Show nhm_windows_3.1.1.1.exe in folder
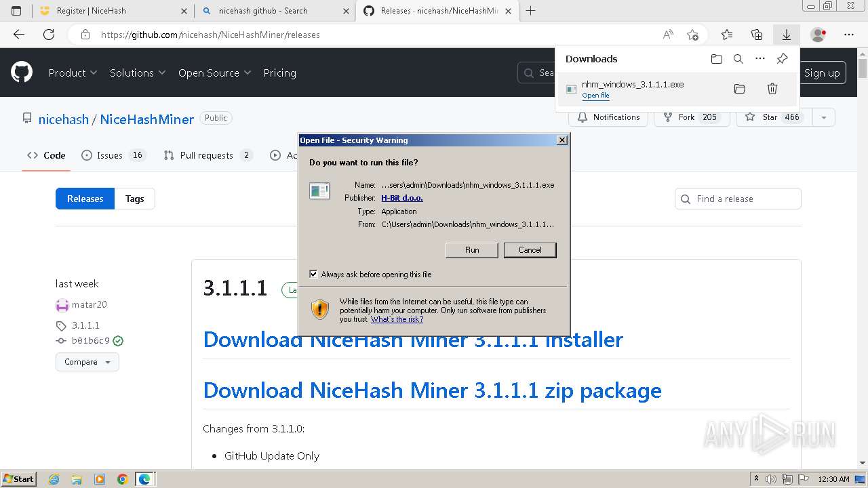868x488 pixels. [x=740, y=89]
